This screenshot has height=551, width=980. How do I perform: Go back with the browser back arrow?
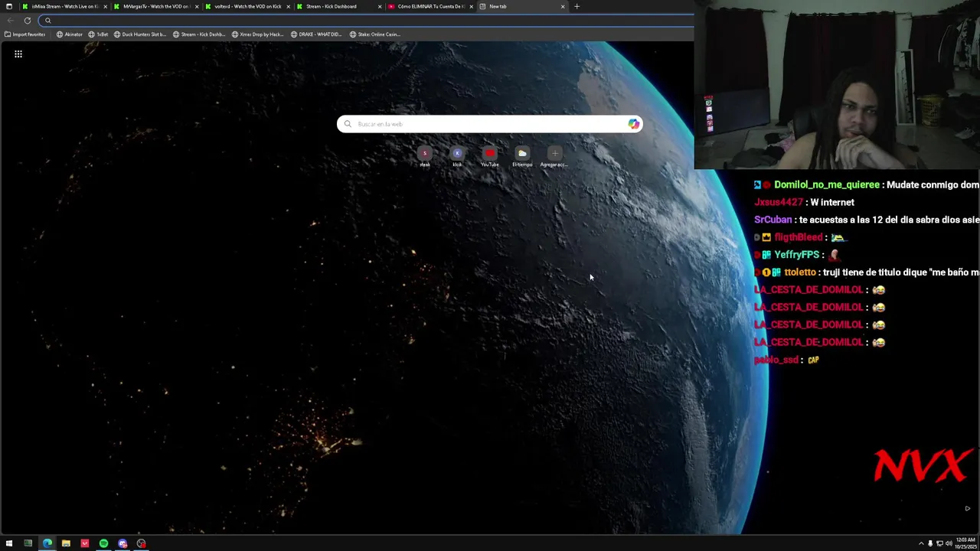10,21
